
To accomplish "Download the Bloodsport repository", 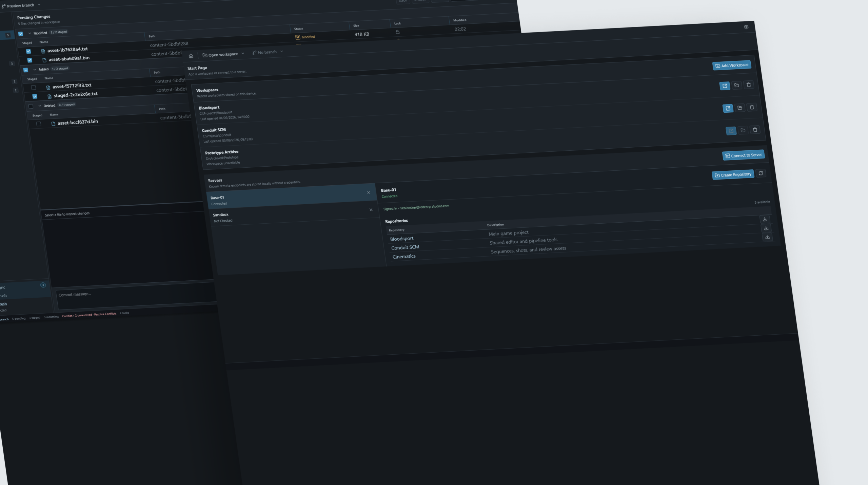I will click(765, 219).
